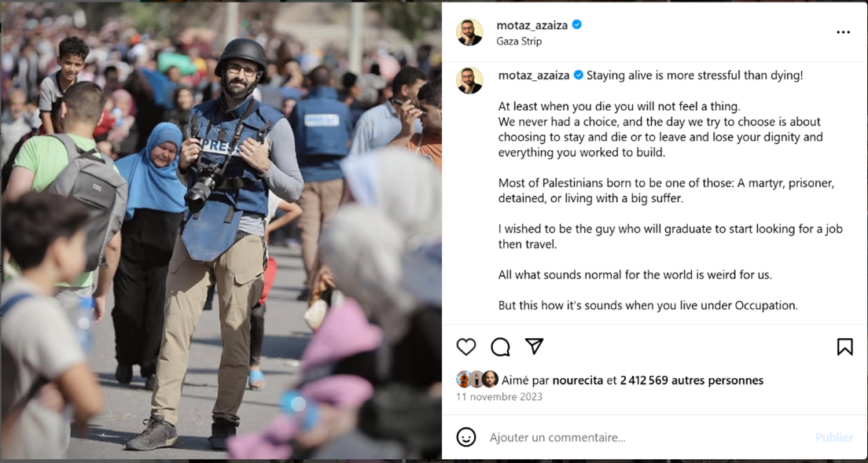The height and width of the screenshot is (463, 868).
Task: Open comments via the speech bubble icon
Action: click(500, 347)
